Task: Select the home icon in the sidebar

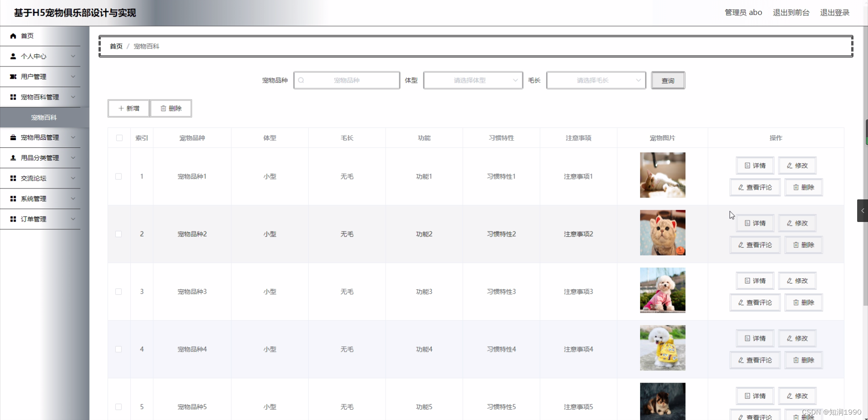Action: [13, 36]
